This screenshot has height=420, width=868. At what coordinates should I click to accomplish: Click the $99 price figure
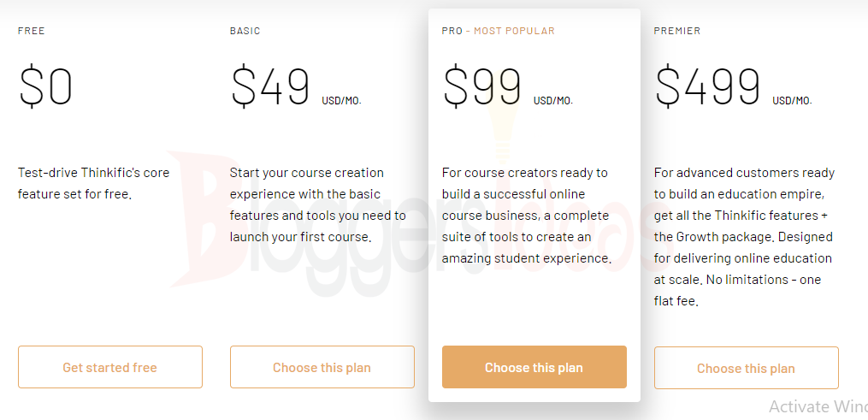pyautogui.click(x=482, y=86)
